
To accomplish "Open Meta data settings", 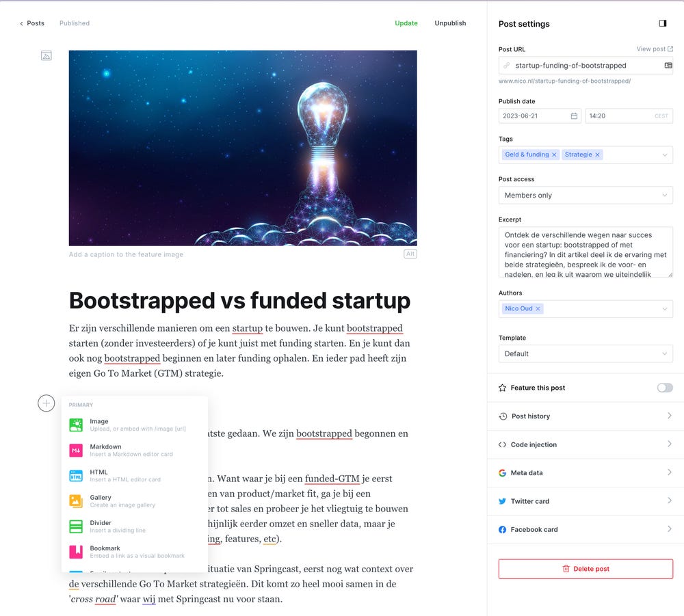I will click(586, 472).
